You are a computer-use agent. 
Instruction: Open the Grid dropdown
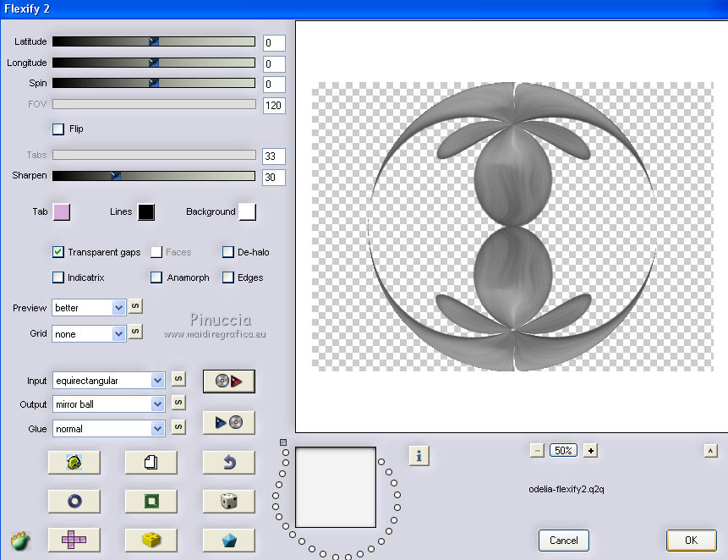point(89,334)
